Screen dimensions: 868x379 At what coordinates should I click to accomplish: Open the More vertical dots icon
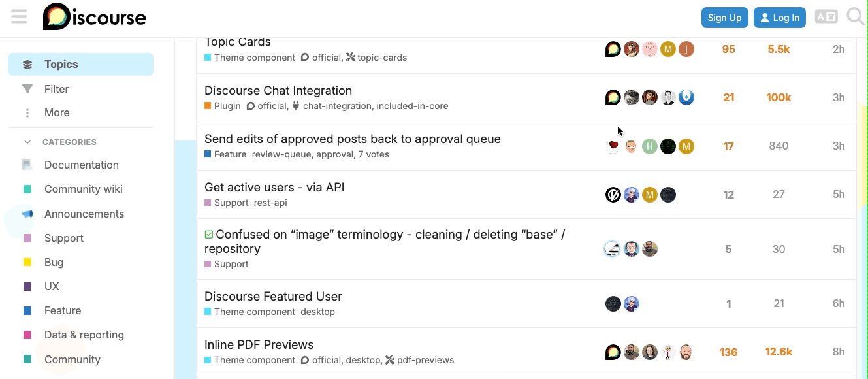pyautogui.click(x=27, y=113)
